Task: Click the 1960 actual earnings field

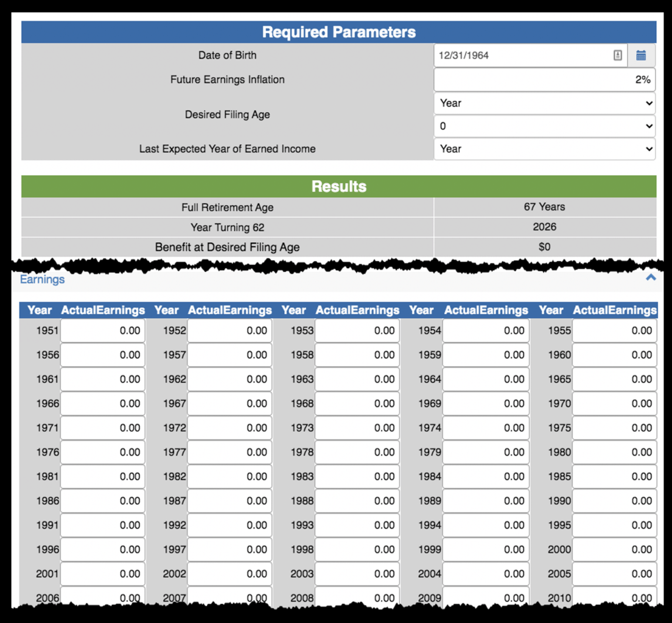Action: [x=615, y=355]
